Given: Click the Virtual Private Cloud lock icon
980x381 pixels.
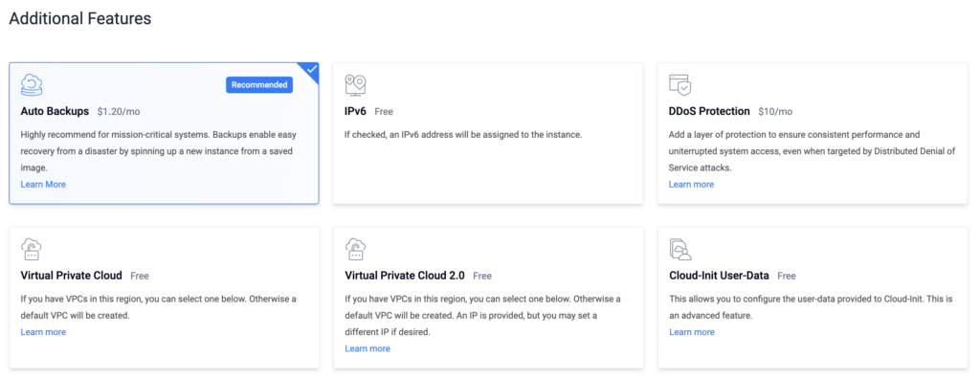Looking at the screenshot, I should 32,249.
